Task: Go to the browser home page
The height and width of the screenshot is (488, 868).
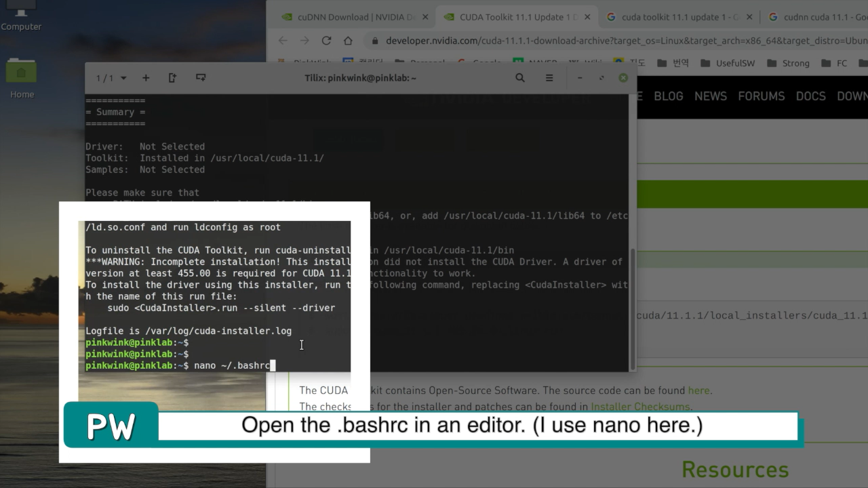Action: pyautogui.click(x=348, y=41)
